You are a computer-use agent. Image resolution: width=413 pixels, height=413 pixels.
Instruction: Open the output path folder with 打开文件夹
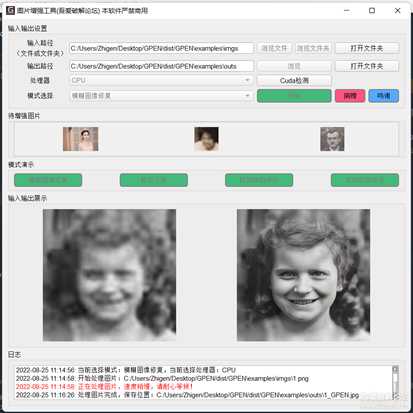367,66
